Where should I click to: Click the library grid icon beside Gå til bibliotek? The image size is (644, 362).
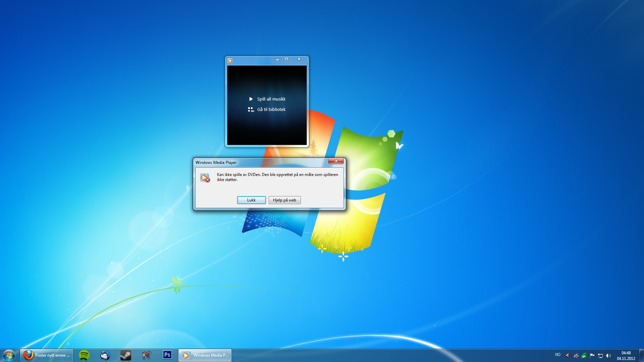251,110
